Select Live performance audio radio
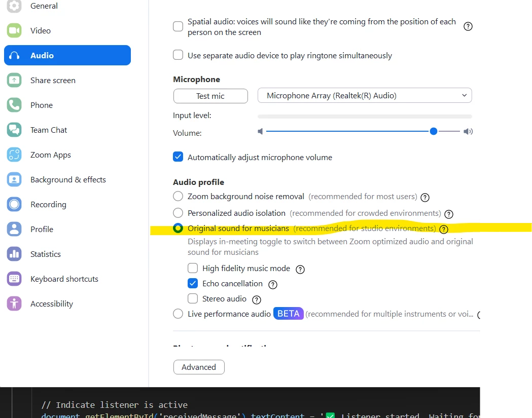Screen dimensions: 532x418 (x=178, y=314)
